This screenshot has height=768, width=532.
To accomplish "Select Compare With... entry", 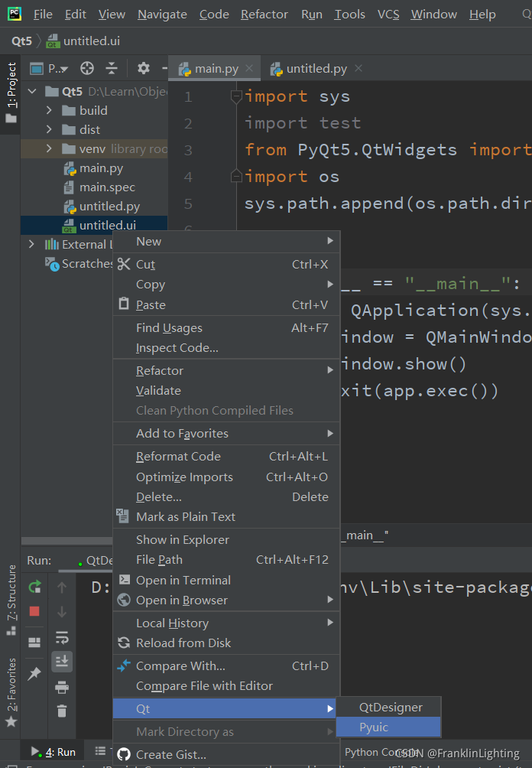I will pyautogui.click(x=226, y=666).
